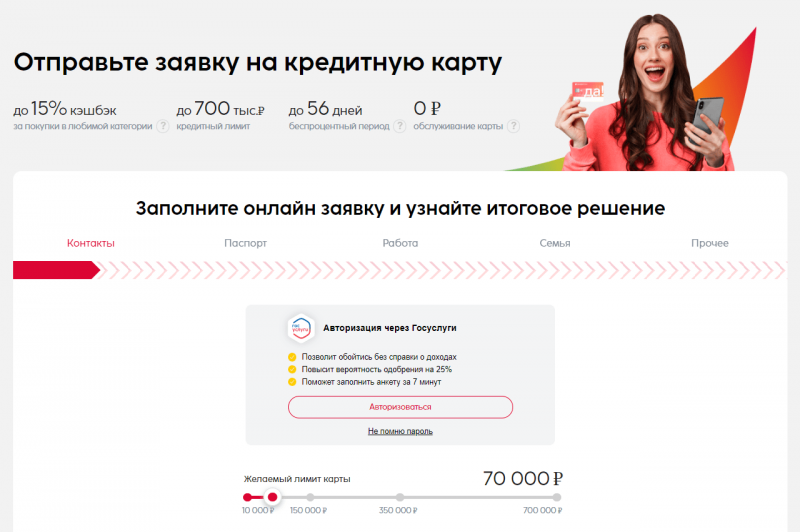800x532 pixels.
Task: Click the red application progress bar
Action: 56,270
